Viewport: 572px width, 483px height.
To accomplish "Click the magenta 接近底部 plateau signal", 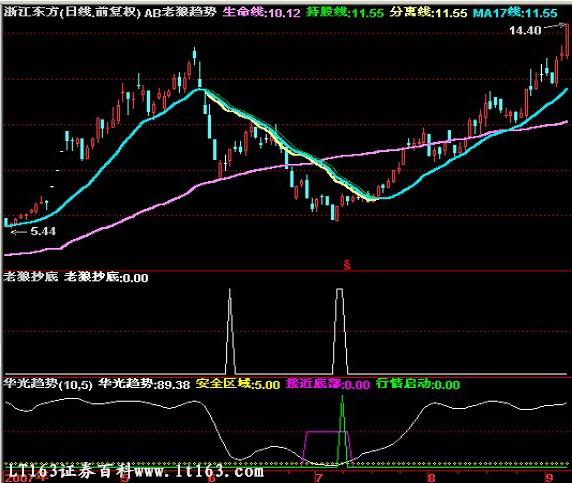I will coord(326,432).
